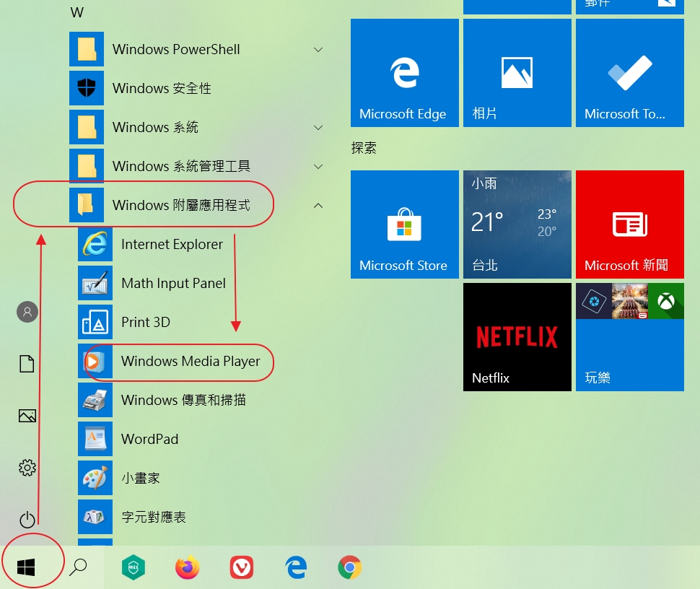Click the Windows 系統 folder label
The image size is (700, 589).
point(155,127)
